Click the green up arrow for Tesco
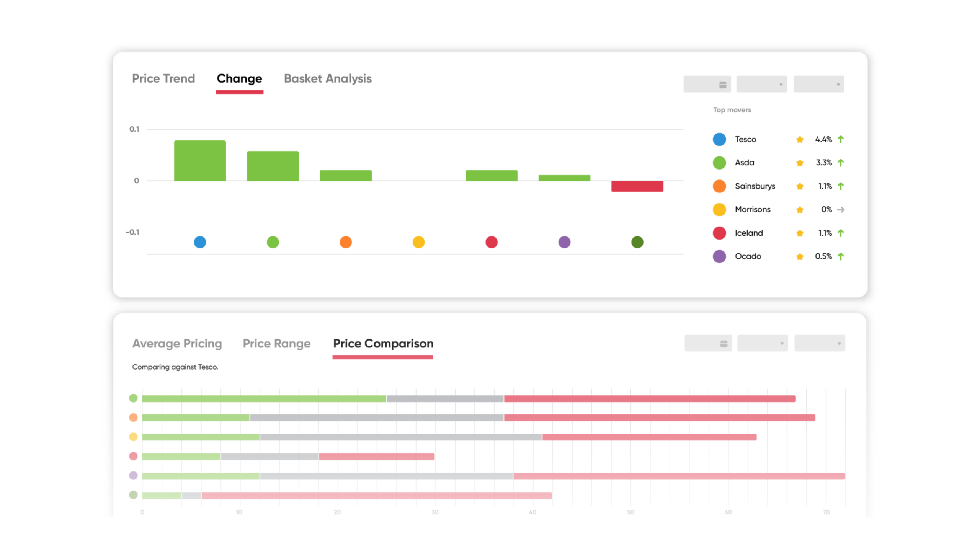980x551 pixels. (x=841, y=139)
